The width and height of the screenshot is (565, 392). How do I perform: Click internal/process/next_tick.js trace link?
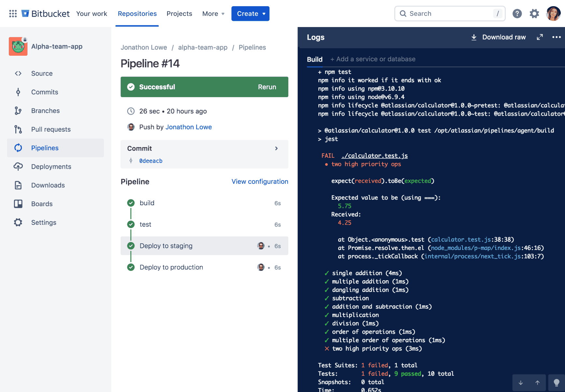click(x=472, y=256)
